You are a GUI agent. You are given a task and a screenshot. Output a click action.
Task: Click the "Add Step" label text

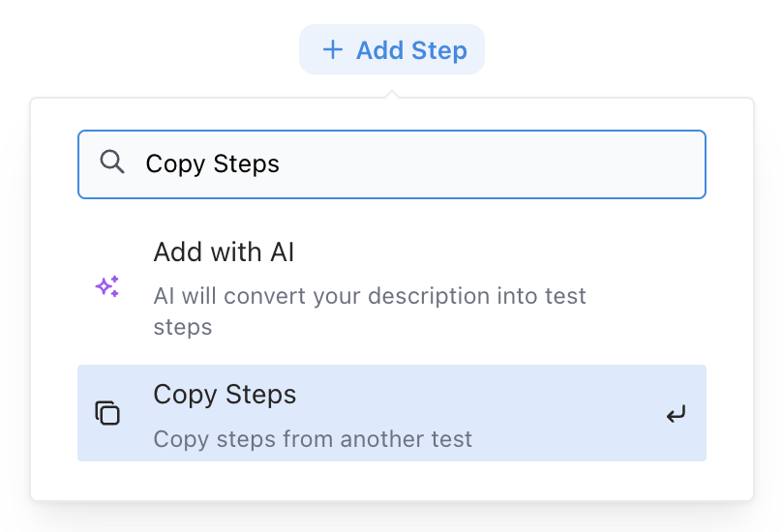(x=411, y=50)
